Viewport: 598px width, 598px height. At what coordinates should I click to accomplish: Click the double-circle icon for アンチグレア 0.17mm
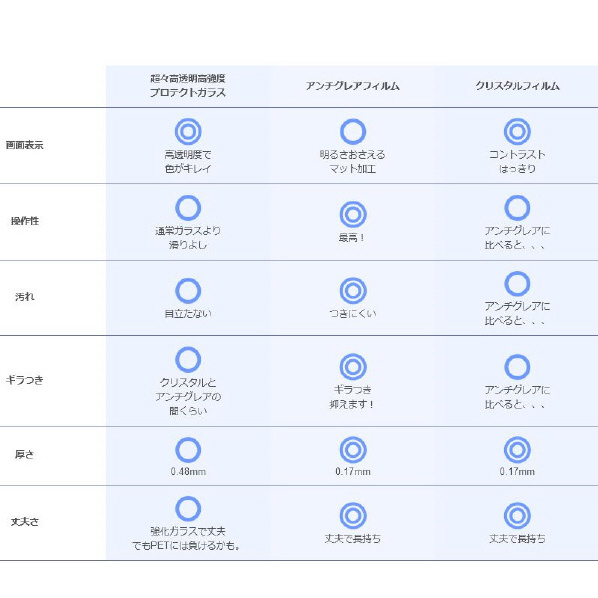(x=353, y=450)
